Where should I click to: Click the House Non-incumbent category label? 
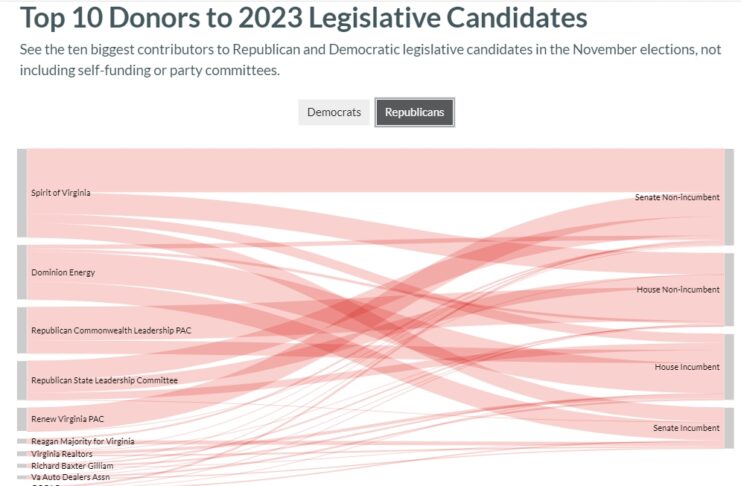click(678, 289)
